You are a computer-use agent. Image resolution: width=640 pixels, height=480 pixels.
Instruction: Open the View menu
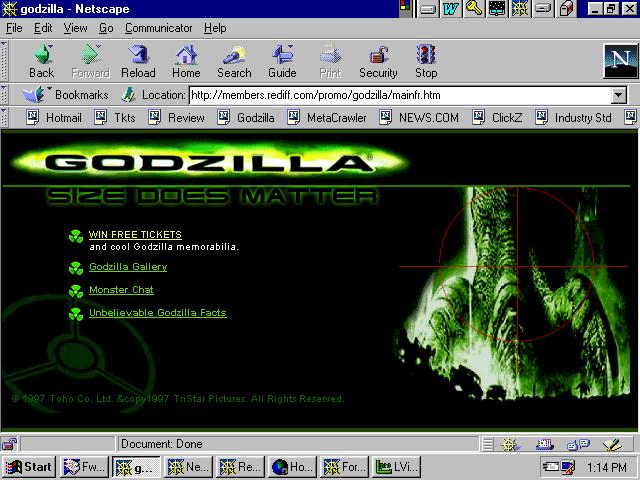pyautogui.click(x=76, y=28)
